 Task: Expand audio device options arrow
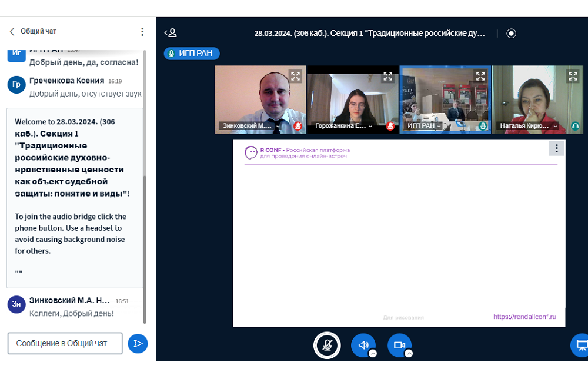point(373,354)
